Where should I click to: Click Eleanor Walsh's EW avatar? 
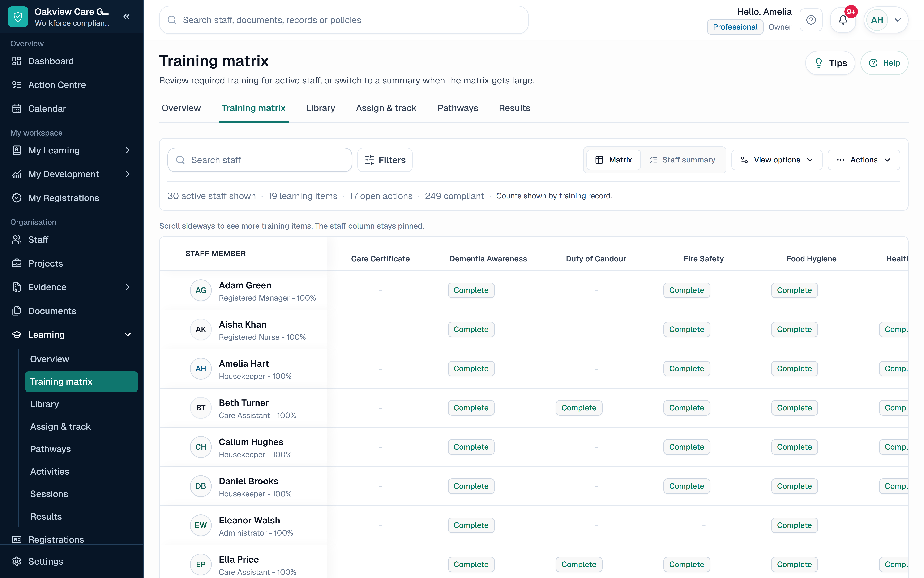(201, 525)
